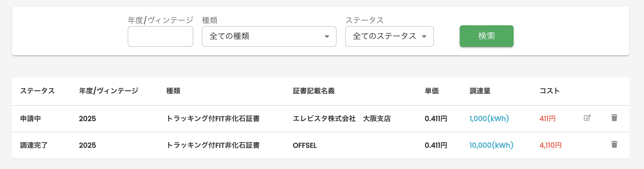Click trash icon in 調達完了 row

[x=614, y=145]
